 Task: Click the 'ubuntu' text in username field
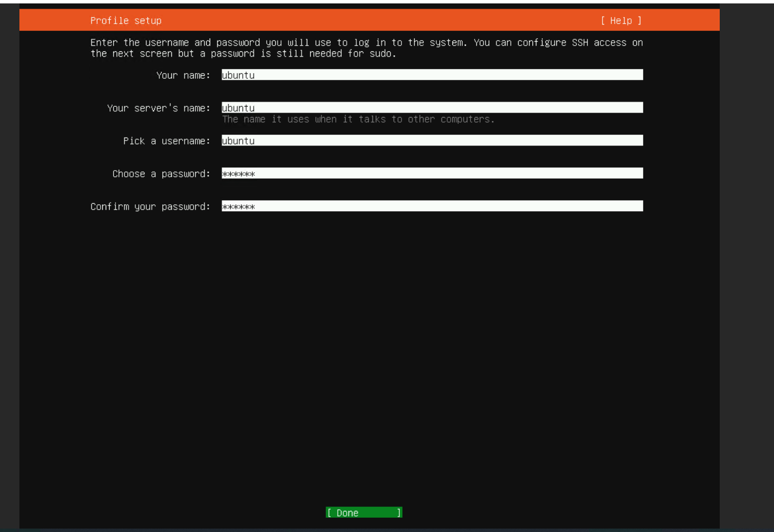[x=238, y=141]
